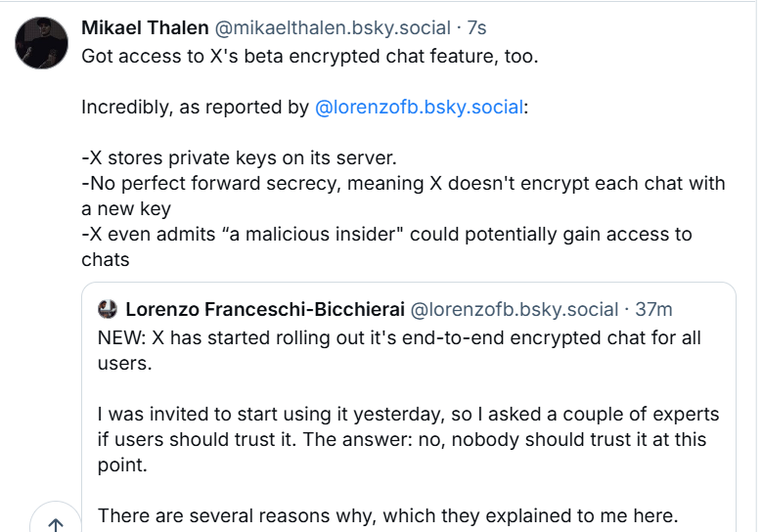This screenshot has height=532, width=762.
Task: Open the @mikaelthalen.bsky.social handle link
Action: coord(333,28)
